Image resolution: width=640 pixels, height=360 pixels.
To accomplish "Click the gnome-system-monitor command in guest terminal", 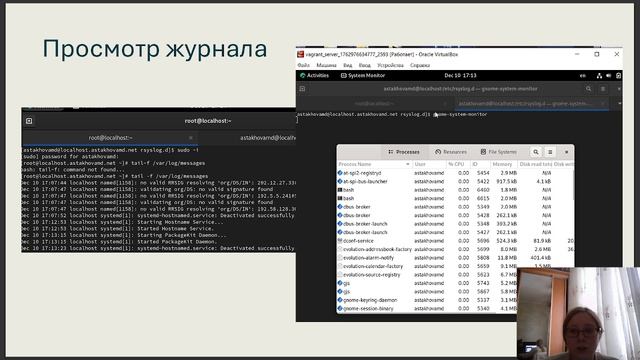I will click(x=460, y=114).
